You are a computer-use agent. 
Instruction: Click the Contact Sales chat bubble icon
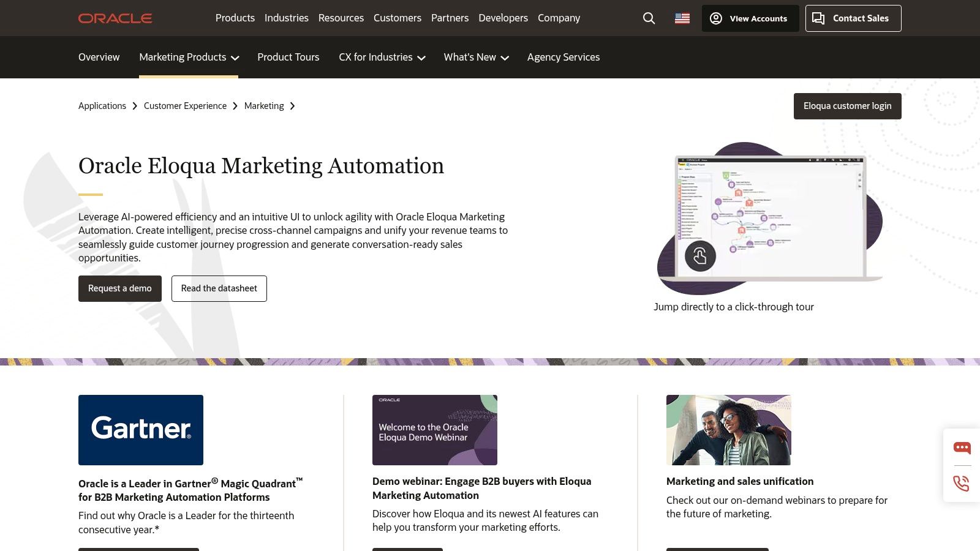click(818, 18)
